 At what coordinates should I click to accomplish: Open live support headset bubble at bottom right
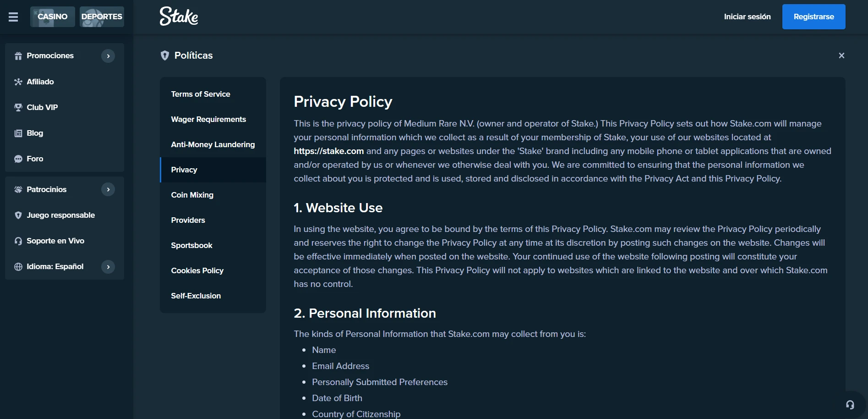pyautogui.click(x=850, y=405)
